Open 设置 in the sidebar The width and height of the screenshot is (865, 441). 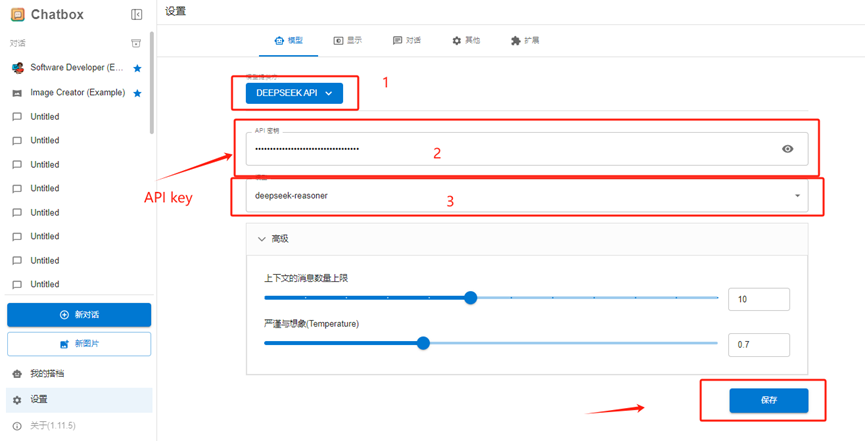pos(79,400)
